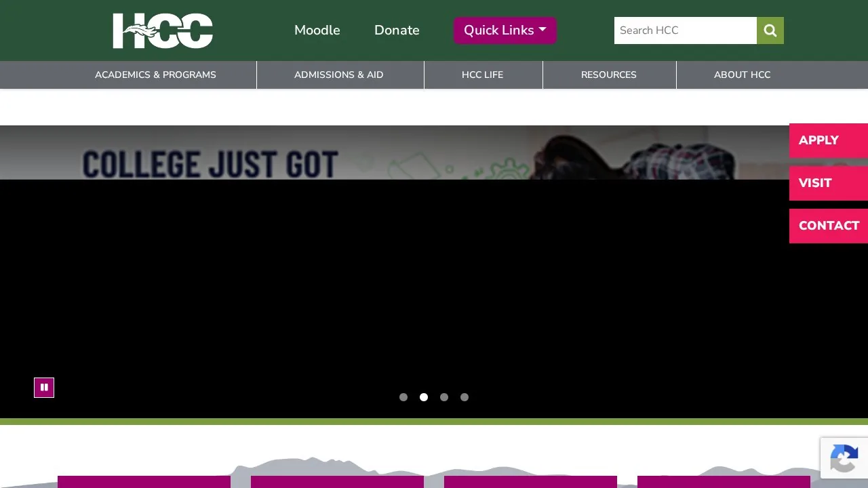Viewport: 868px width, 488px height.
Task: Open the Moodle link
Action: point(317,30)
